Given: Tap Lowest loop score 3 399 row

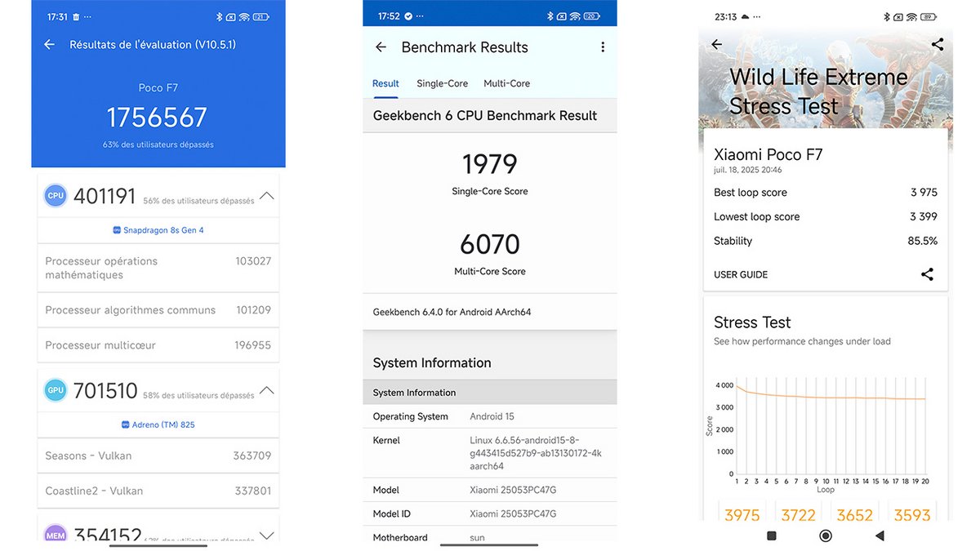Looking at the screenshot, I should (x=826, y=216).
